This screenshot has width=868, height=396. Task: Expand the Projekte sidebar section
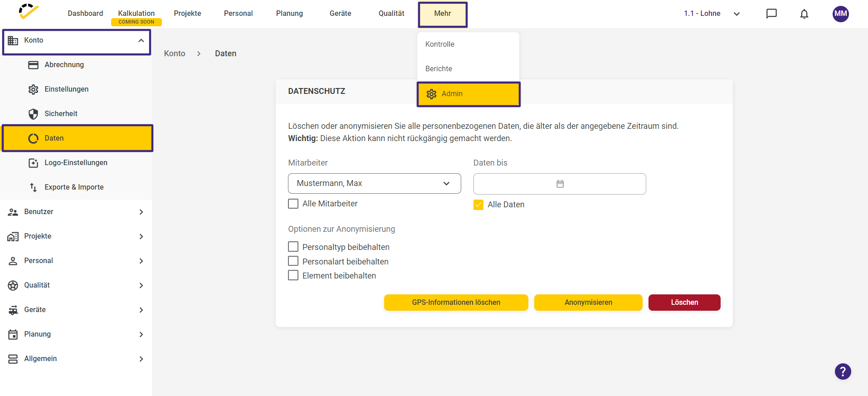coord(141,236)
